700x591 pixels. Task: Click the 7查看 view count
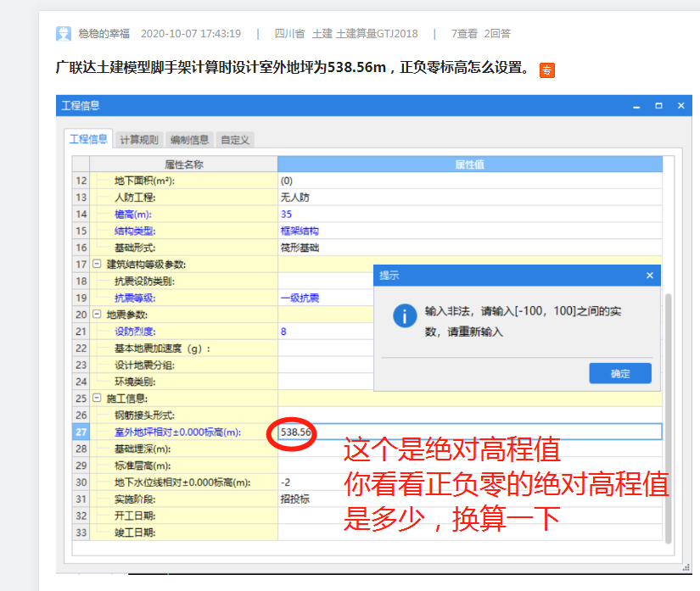click(x=464, y=34)
